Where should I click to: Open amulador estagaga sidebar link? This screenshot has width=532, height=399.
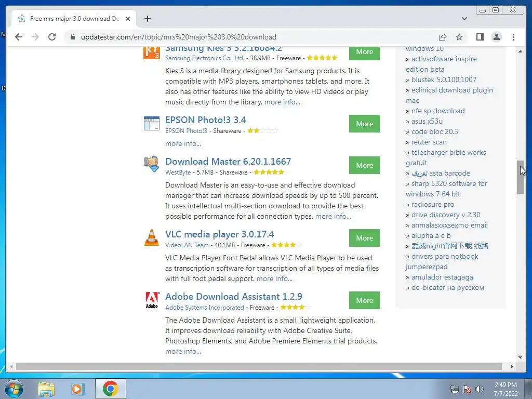coord(442,277)
